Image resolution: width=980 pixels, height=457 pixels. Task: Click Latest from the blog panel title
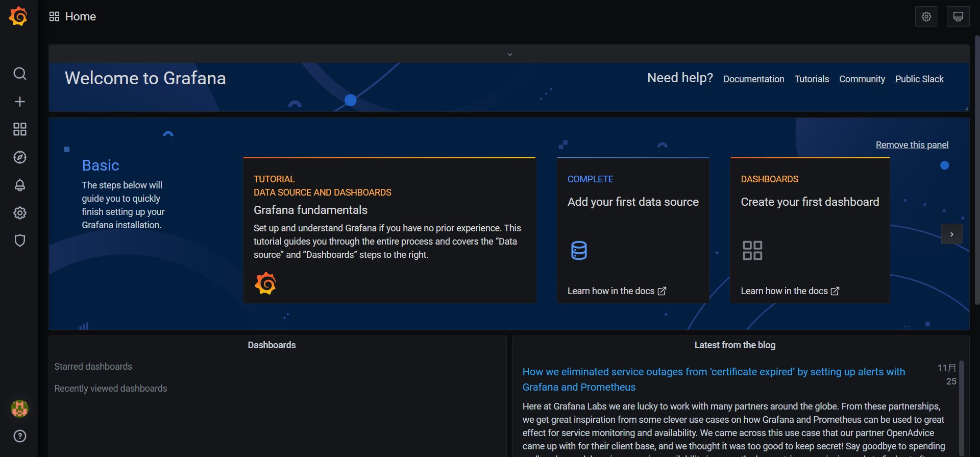734,345
